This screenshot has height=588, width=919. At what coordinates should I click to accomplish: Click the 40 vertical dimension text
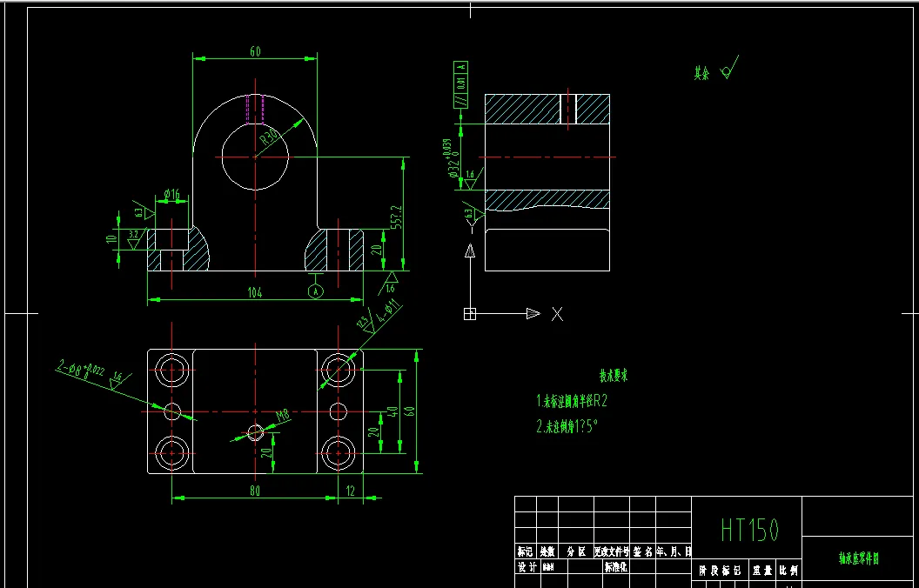coord(393,412)
